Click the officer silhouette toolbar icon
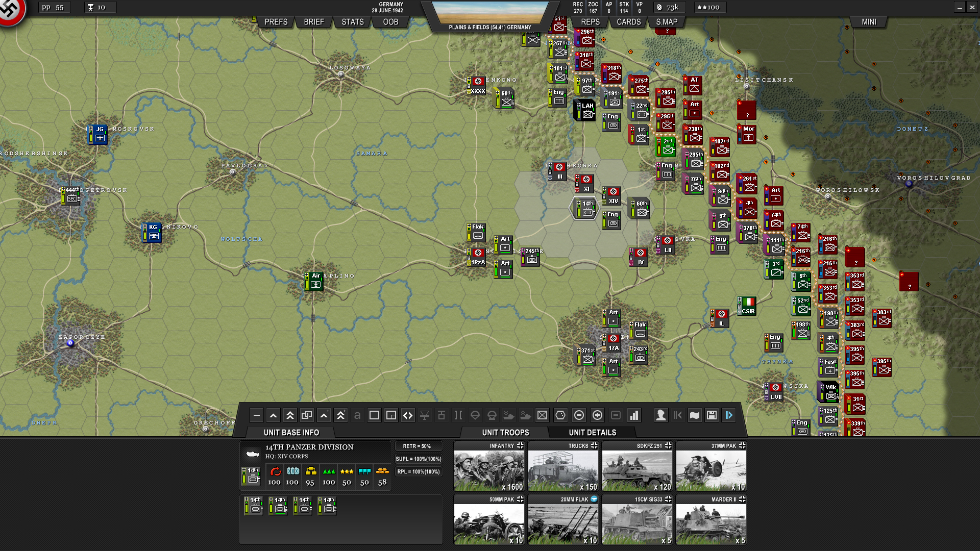 pyautogui.click(x=661, y=415)
